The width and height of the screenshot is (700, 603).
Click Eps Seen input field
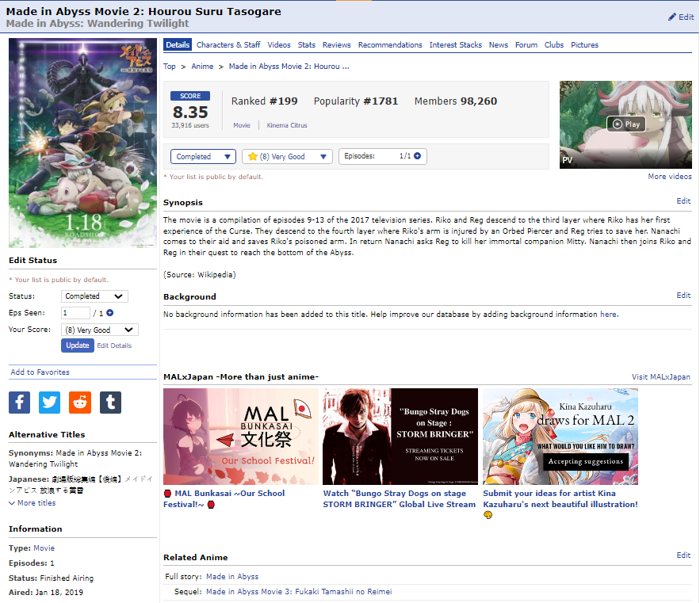75,313
